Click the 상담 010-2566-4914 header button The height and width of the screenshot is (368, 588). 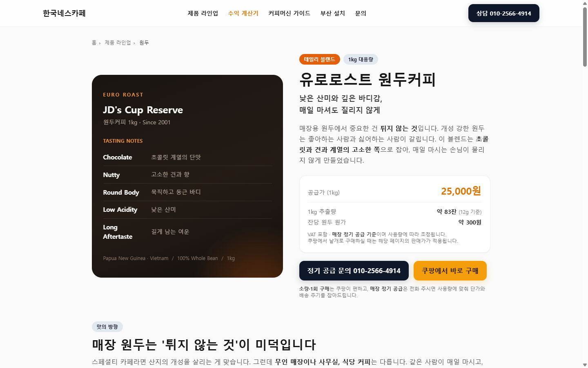504,13
